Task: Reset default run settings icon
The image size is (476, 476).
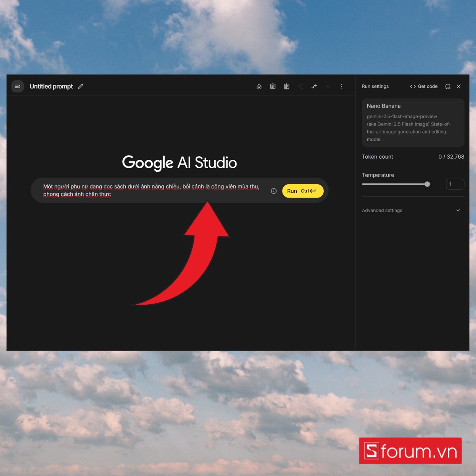Action: coord(448,86)
